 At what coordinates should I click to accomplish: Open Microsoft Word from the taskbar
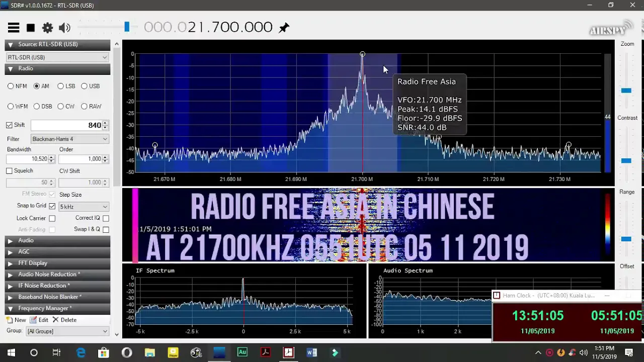tap(312, 353)
